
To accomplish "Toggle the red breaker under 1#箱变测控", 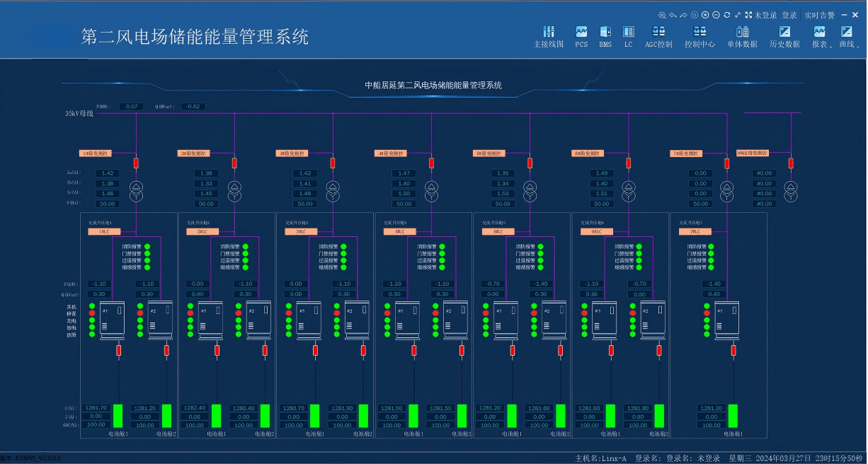I will 136,163.
